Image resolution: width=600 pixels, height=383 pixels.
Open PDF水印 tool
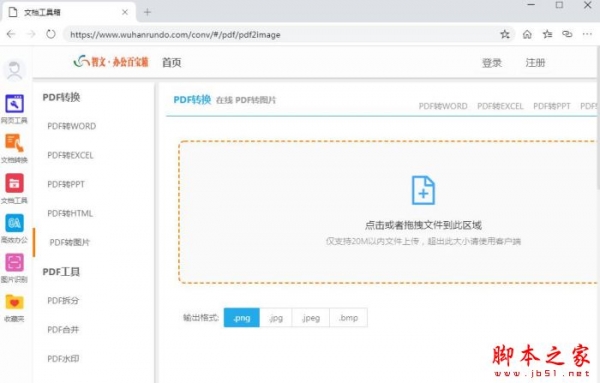click(x=63, y=359)
